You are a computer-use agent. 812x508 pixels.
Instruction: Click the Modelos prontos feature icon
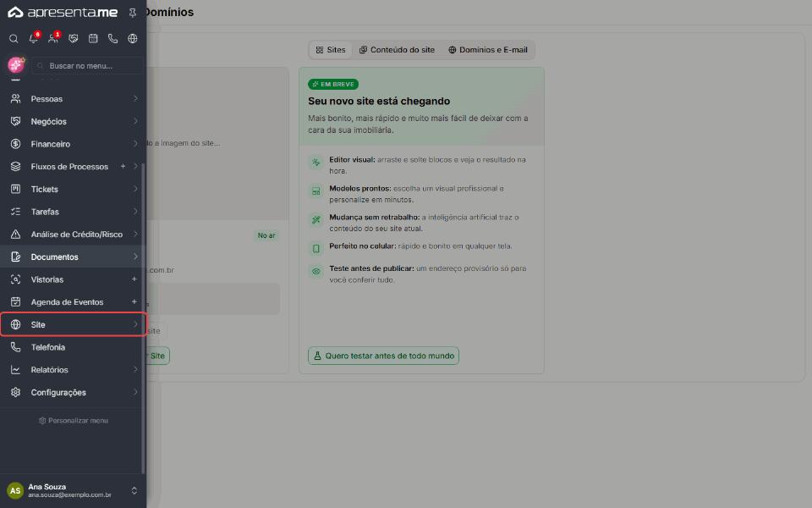click(315, 191)
